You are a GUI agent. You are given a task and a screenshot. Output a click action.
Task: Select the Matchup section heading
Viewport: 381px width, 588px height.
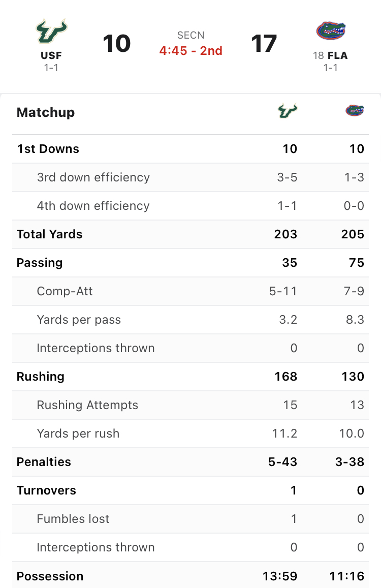point(46,112)
